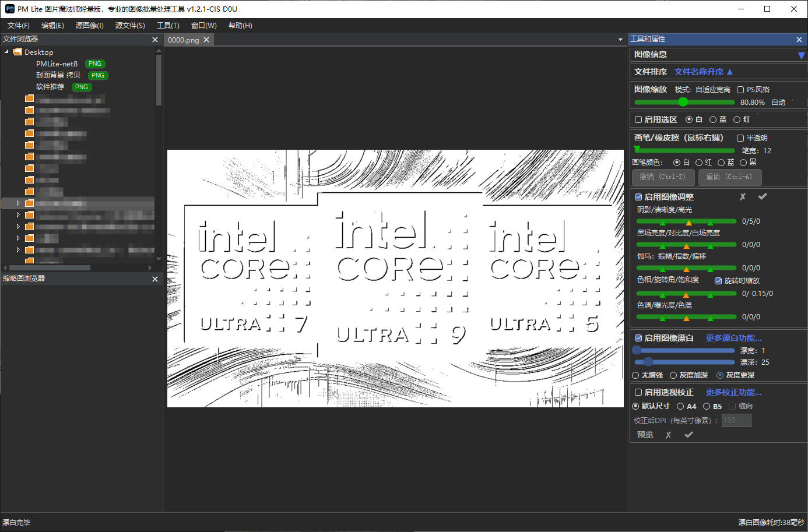Click the 预览 button for perspective correction
Viewport: 808px width, 532px height.
[645, 435]
